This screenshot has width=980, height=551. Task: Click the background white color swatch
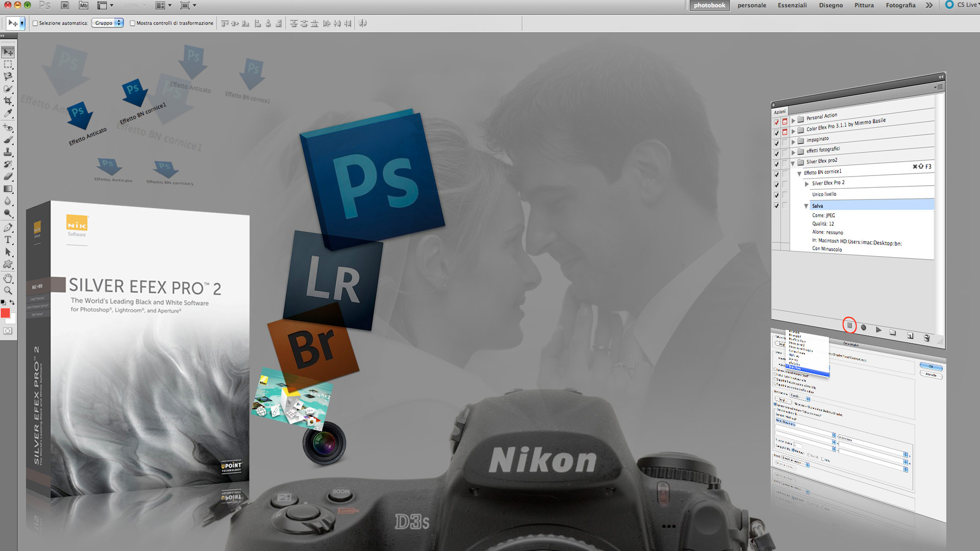point(12,319)
